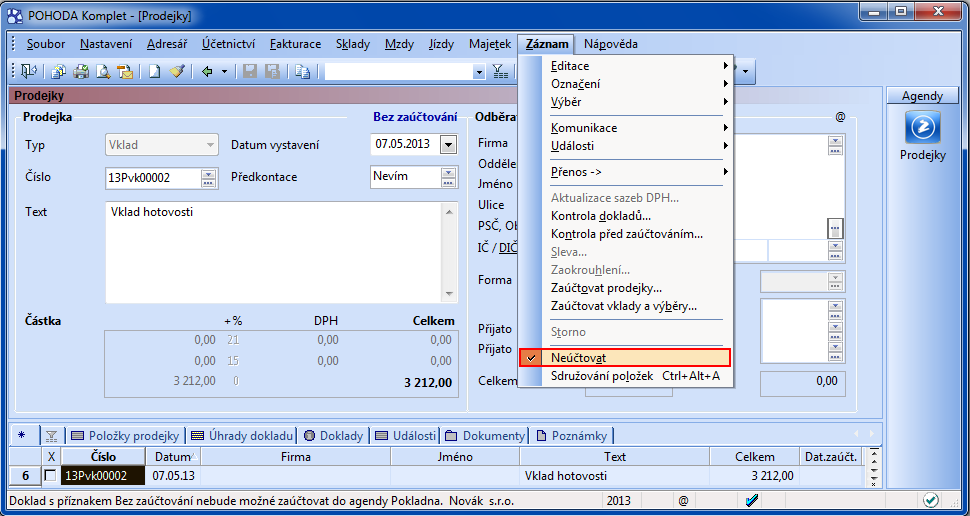This screenshot has width=970, height=516.
Task: Open the Předkontace list button beside Nevím
Action: tap(449, 178)
